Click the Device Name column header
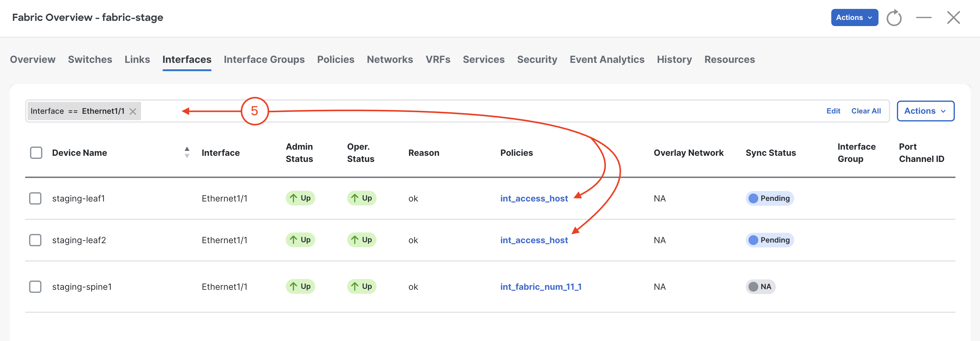Image resolution: width=980 pixels, height=341 pixels. 79,153
